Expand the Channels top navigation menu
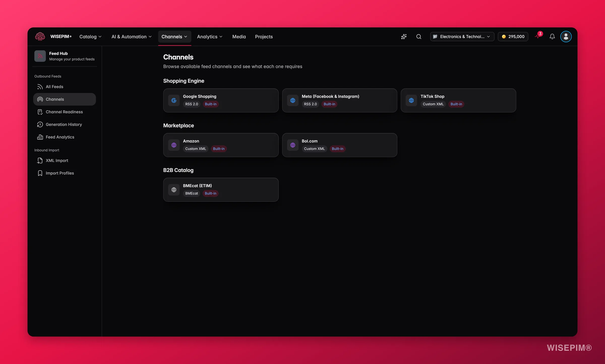Viewport: 605px width, 364px height. point(174,37)
